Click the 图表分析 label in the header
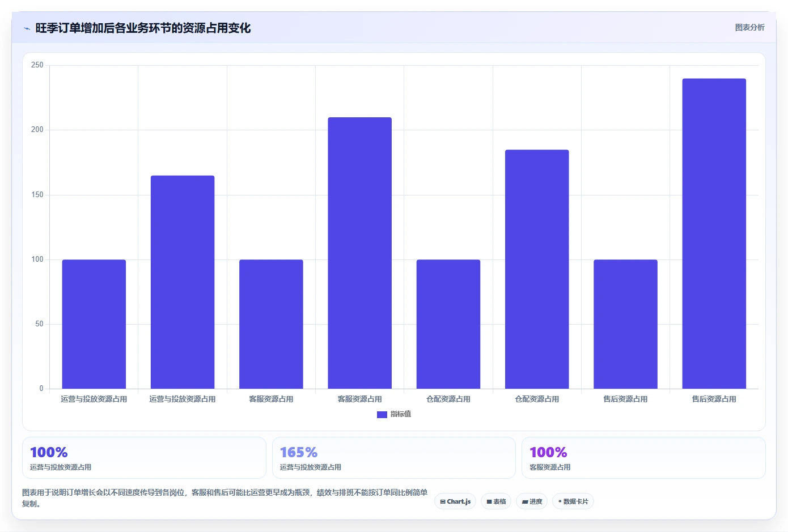The height and width of the screenshot is (532, 788). 749,27
